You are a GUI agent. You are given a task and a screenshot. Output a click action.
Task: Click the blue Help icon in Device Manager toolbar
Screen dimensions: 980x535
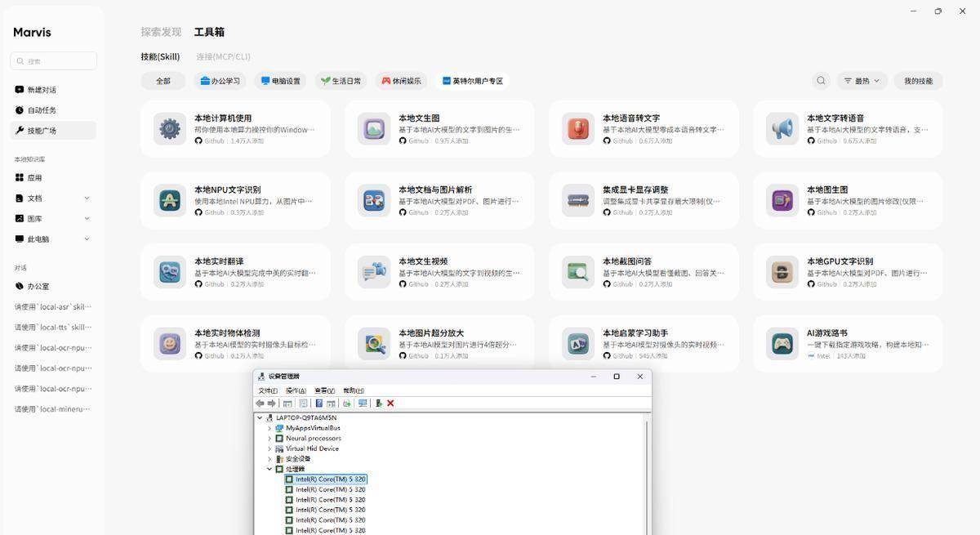[318, 403]
